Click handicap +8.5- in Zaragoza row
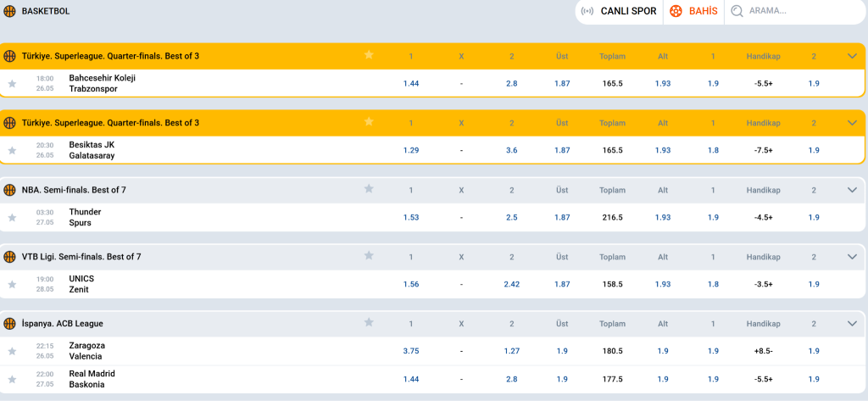The width and height of the screenshot is (868, 401). [764, 351]
